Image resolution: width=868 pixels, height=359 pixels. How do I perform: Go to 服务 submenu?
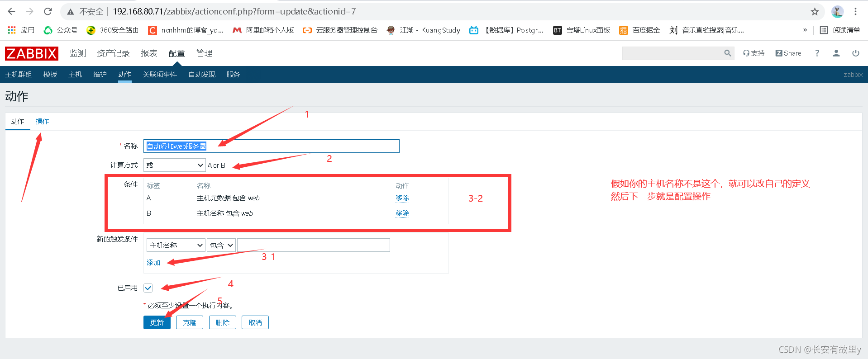pyautogui.click(x=233, y=75)
